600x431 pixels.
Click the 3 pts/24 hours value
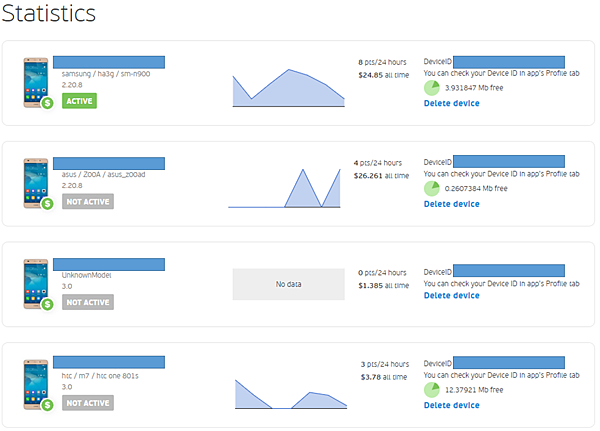click(x=385, y=364)
